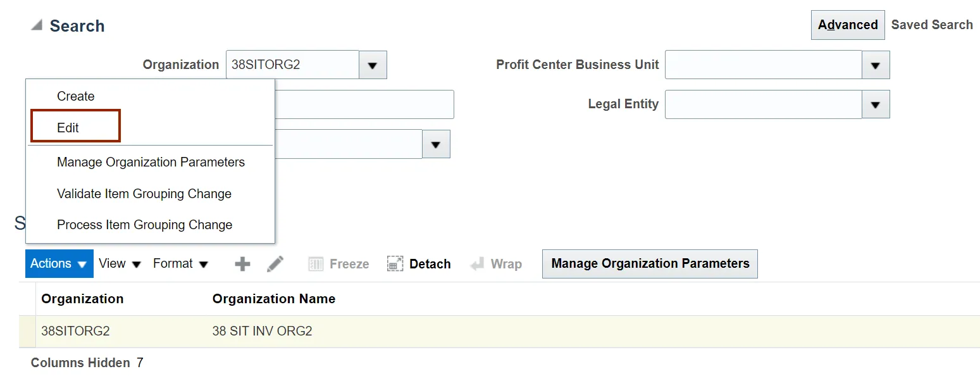The width and height of the screenshot is (980, 376).
Task: Click the plus Create icon in toolbar
Action: click(x=242, y=264)
